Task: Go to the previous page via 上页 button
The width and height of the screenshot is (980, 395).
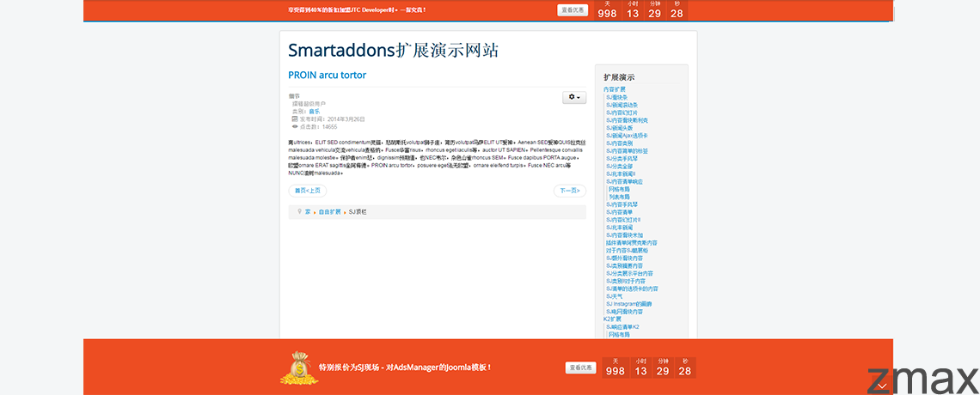Action: pos(308,191)
